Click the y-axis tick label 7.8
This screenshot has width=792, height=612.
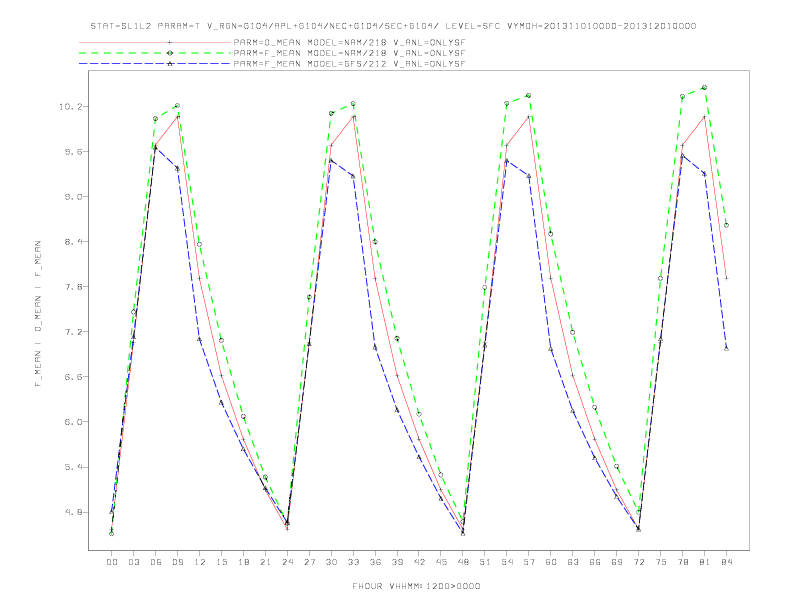72,287
